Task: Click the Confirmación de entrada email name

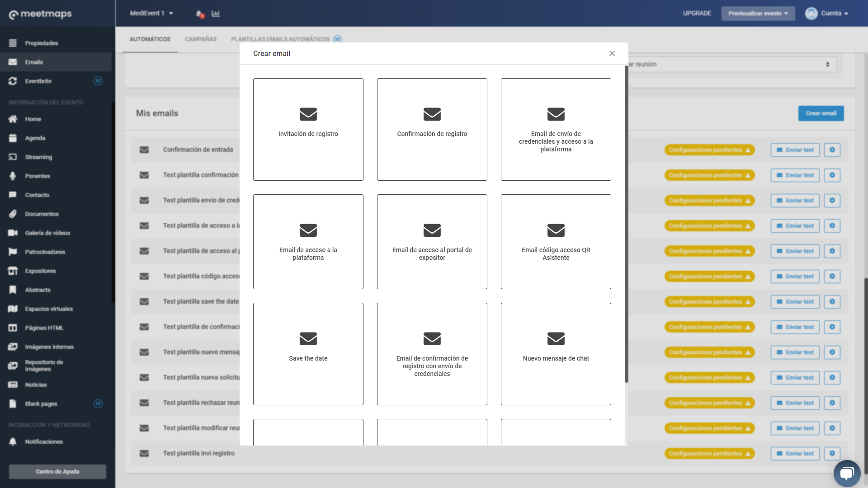Action: [x=198, y=150]
